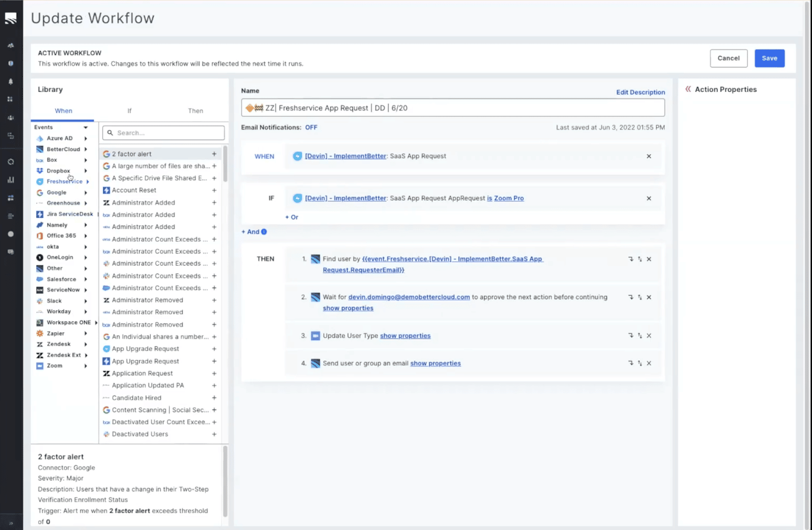
Task: Click the BetterCloud logo in sidebar
Action: 11,18
